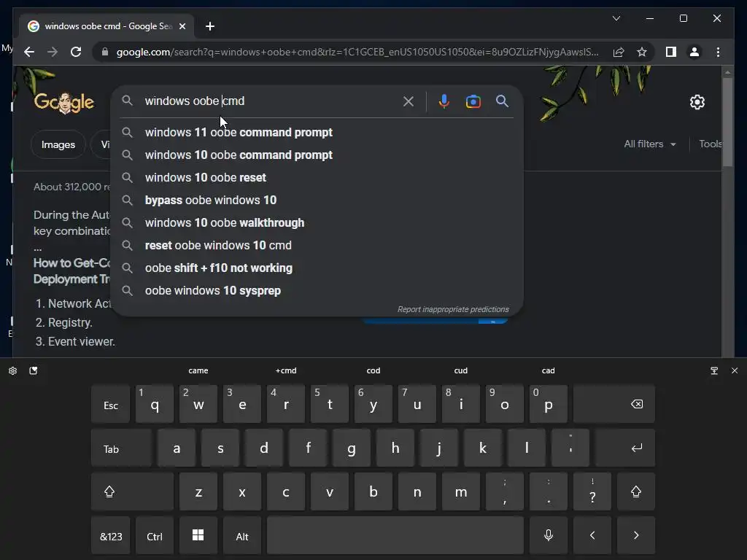Open Google quick settings gear

pos(697,102)
